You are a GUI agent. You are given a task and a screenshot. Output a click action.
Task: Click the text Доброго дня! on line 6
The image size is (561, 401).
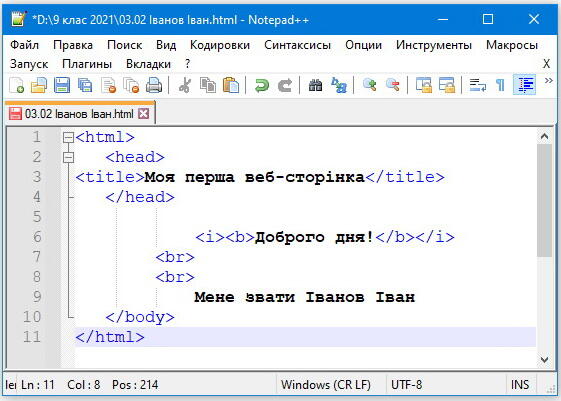tap(314, 237)
